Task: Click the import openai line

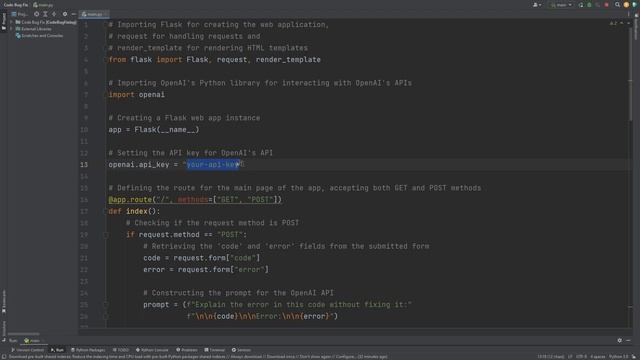Action: click(x=136, y=95)
